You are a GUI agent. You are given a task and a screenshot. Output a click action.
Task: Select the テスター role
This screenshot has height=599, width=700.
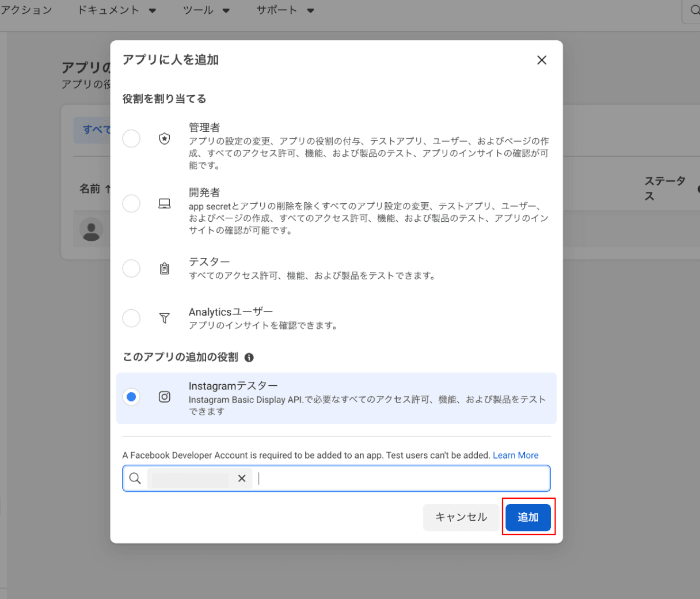click(x=131, y=268)
